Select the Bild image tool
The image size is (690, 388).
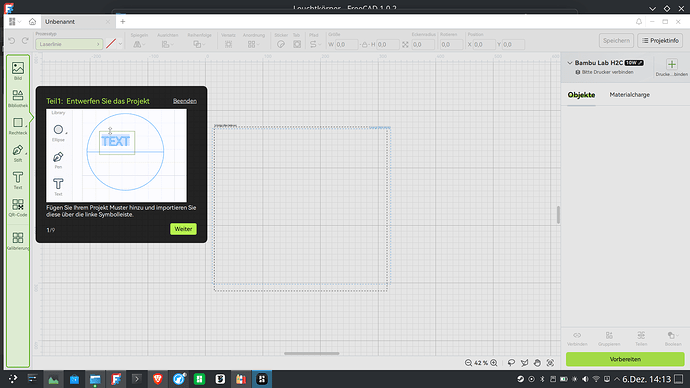18,70
